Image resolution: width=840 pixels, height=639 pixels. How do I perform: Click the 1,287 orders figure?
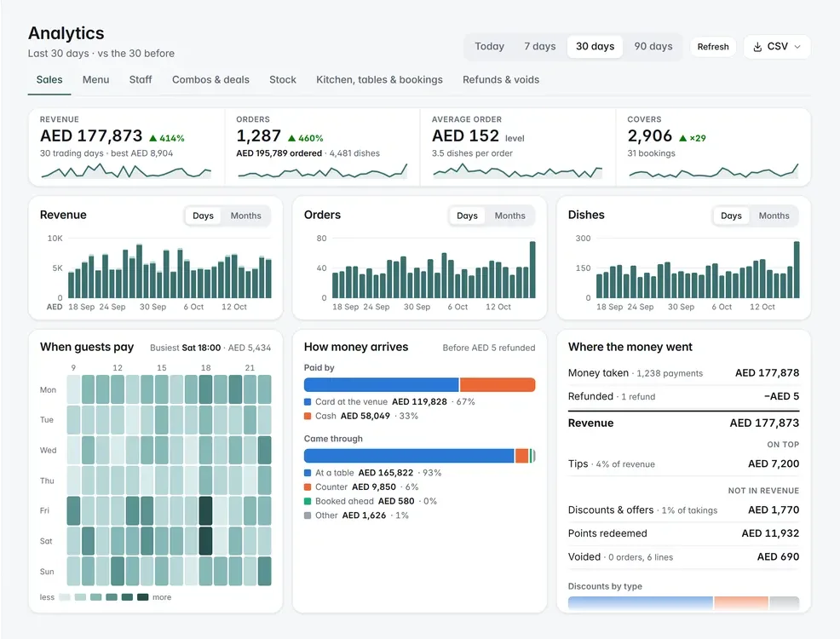click(259, 136)
